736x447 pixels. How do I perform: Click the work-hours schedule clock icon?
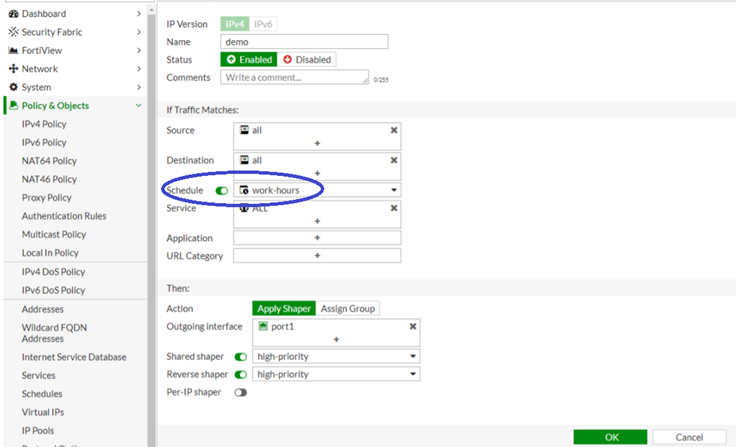(244, 190)
